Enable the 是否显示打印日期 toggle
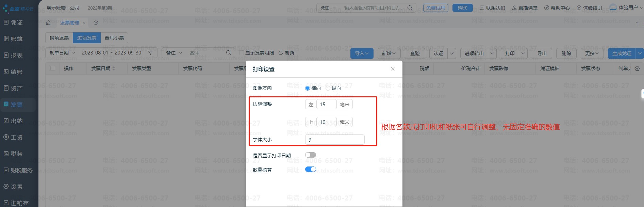This screenshot has height=207, width=644. click(310, 155)
